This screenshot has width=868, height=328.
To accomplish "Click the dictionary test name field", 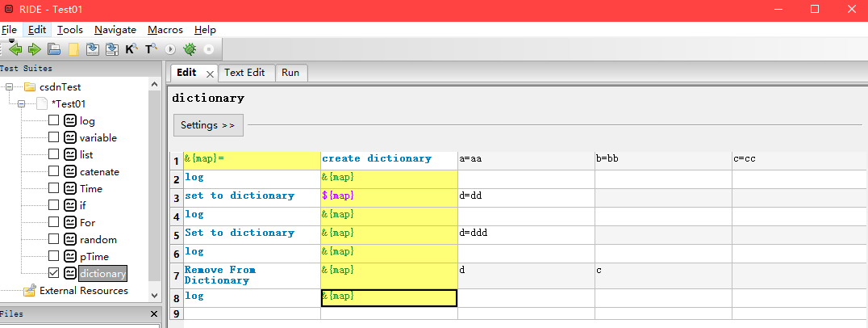I will click(x=208, y=98).
